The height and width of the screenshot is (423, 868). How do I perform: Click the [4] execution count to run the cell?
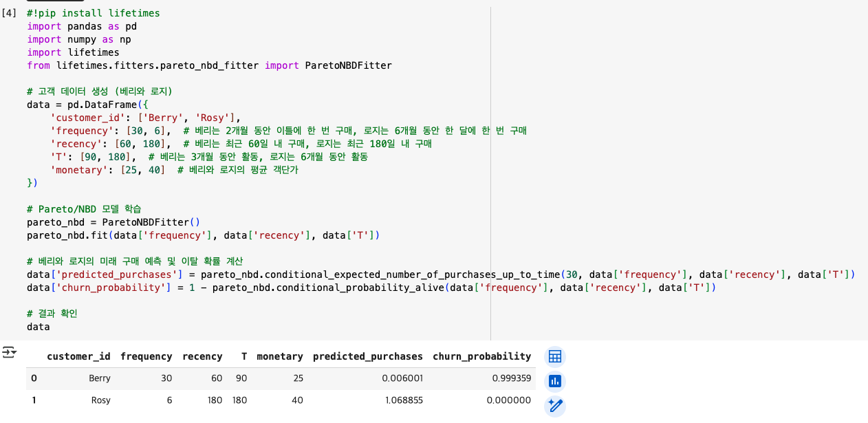pos(9,13)
